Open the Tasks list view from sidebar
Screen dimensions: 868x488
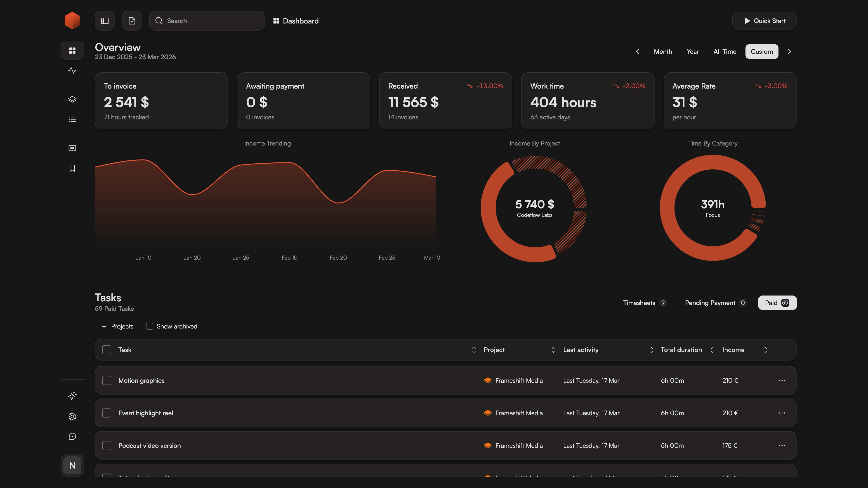(x=72, y=119)
